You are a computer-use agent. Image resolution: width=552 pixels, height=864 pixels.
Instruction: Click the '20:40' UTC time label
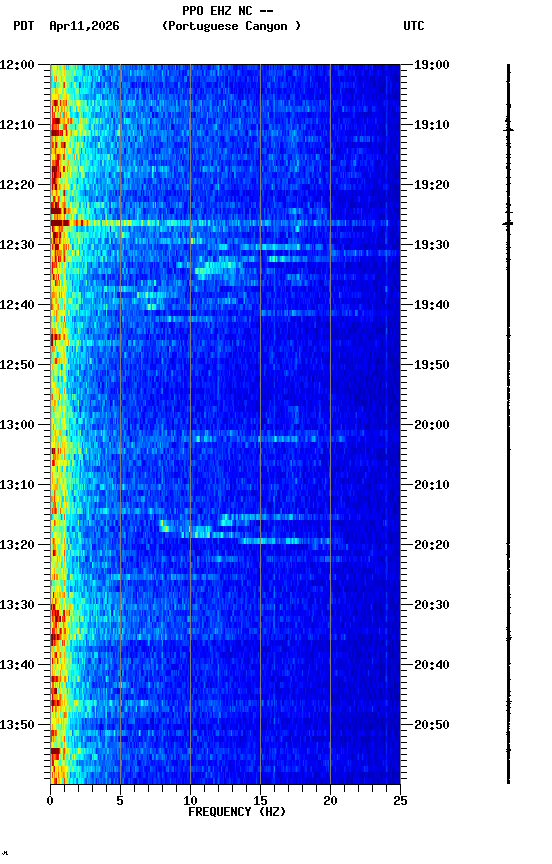coord(432,665)
